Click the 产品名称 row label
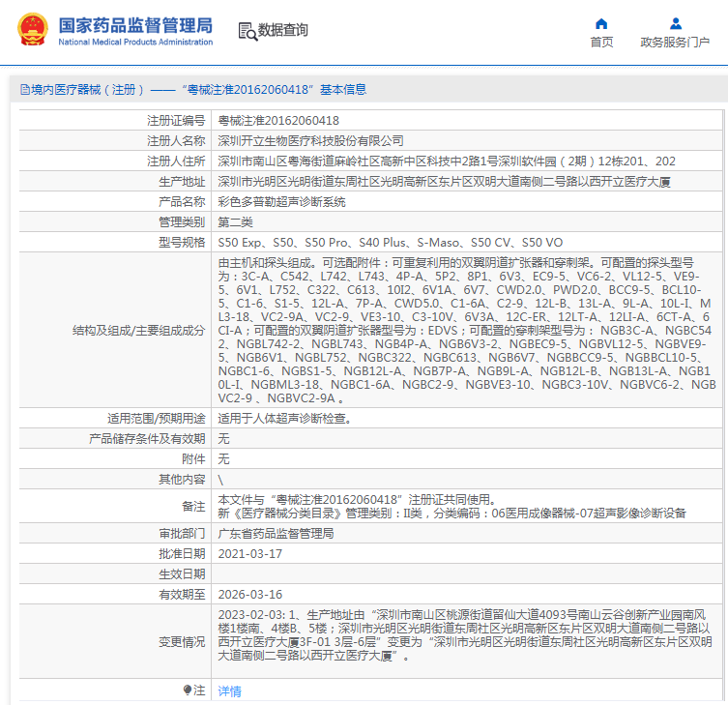728x705 pixels. point(182,202)
